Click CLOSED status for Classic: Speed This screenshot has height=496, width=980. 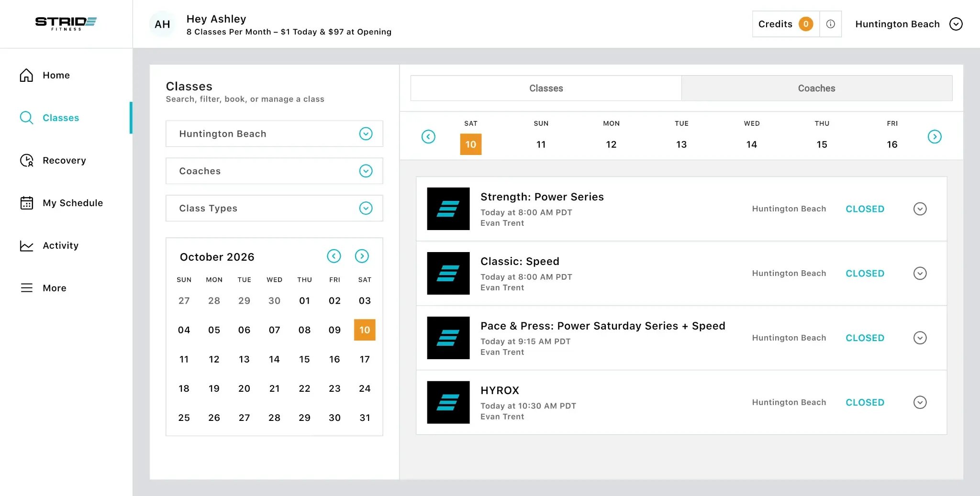click(x=865, y=274)
